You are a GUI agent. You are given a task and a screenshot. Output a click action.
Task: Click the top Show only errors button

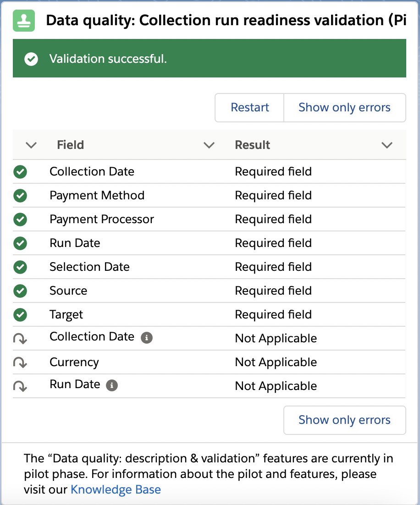tap(344, 107)
